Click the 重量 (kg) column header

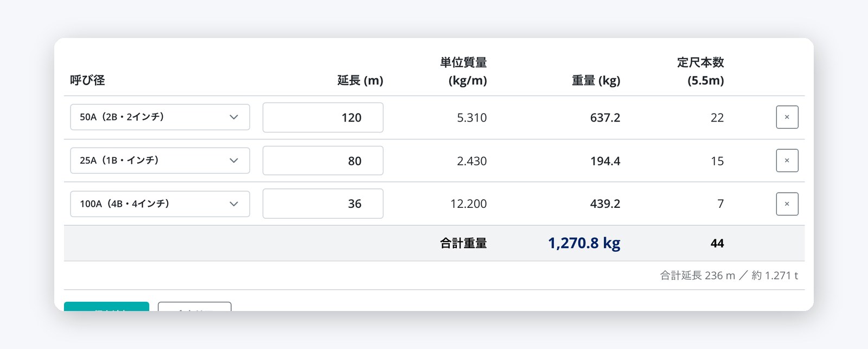[x=596, y=80]
